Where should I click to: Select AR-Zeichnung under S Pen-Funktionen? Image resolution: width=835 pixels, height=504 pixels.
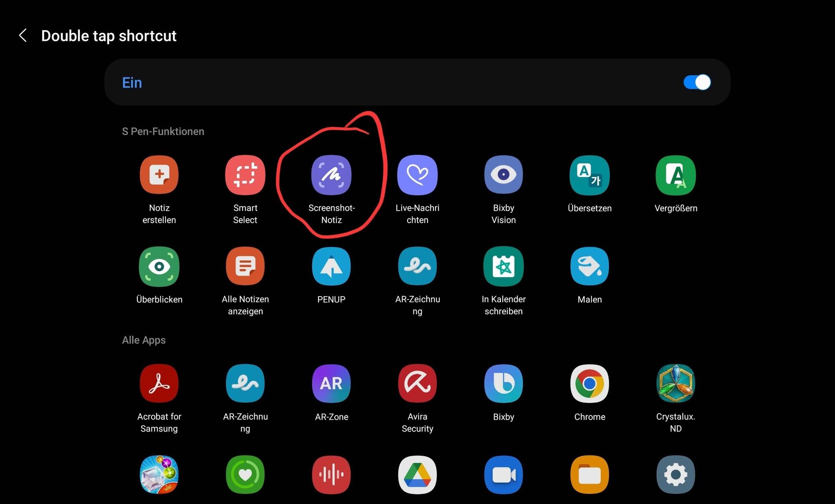[x=417, y=266]
